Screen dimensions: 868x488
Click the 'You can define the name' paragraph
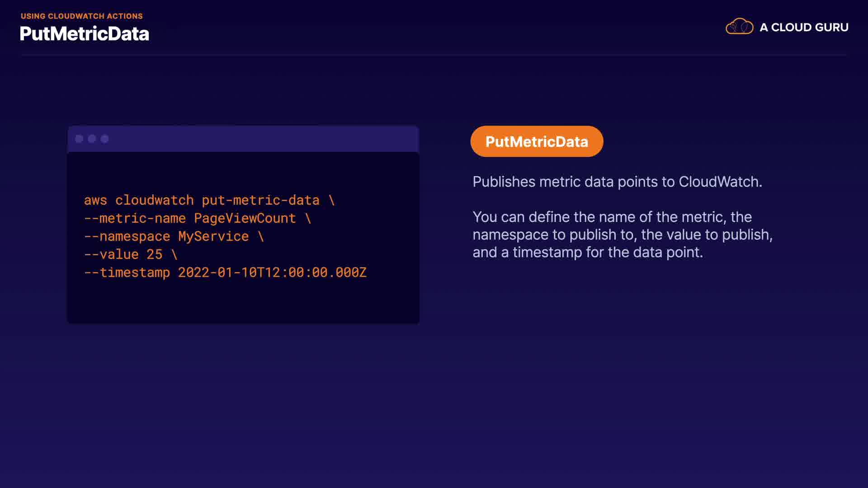point(623,235)
